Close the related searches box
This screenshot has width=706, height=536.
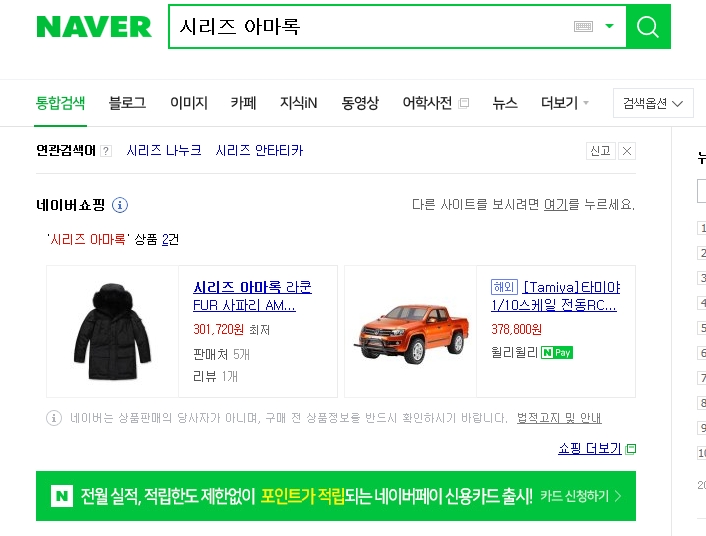tap(627, 151)
